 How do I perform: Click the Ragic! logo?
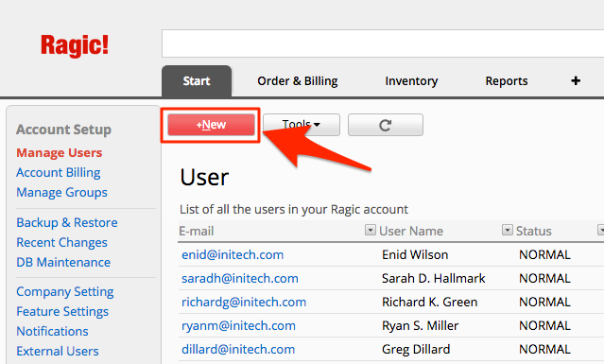tap(75, 45)
